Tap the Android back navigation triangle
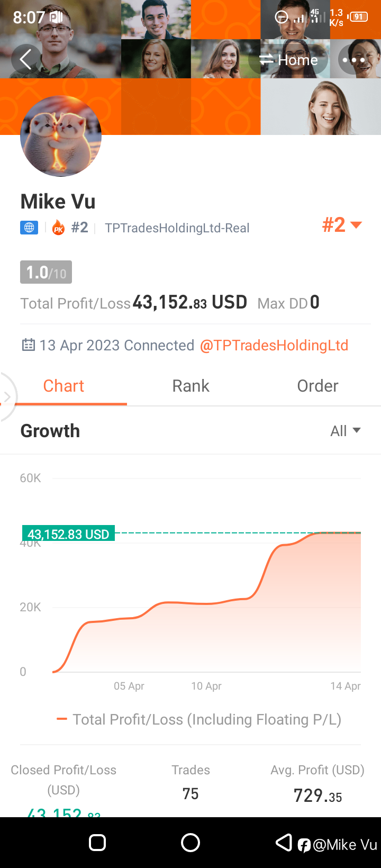381x868 pixels. click(284, 843)
